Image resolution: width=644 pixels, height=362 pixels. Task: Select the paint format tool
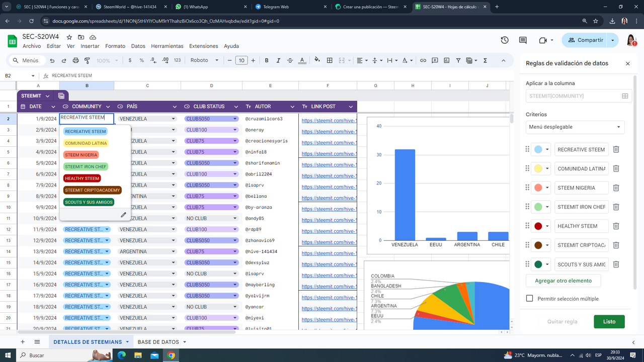pos(87,60)
